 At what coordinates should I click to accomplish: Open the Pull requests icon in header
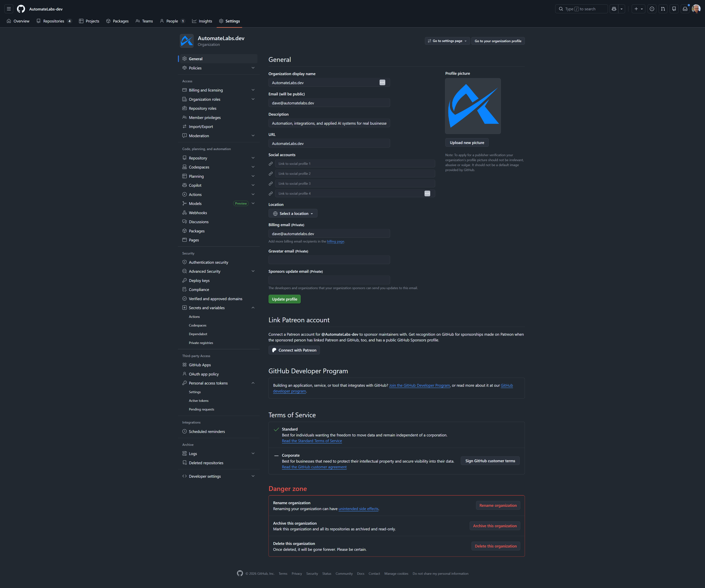663,9
